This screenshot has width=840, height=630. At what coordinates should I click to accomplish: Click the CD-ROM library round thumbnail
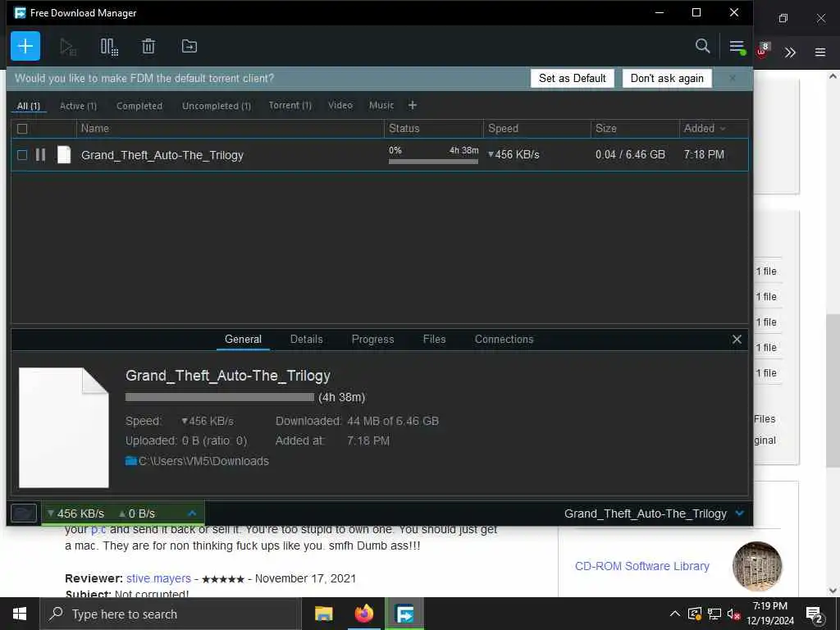coord(757,566)
